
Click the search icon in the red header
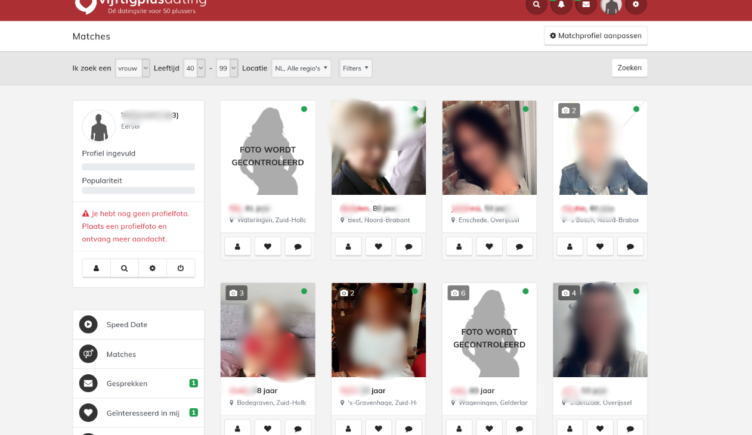[x=537, y=5]
